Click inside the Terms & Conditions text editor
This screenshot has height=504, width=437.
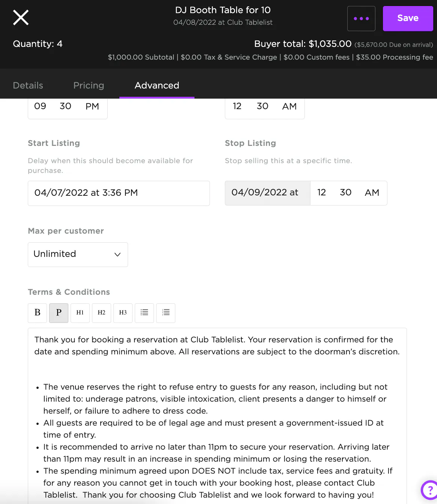pyautogui.click(x=217, y=412)
